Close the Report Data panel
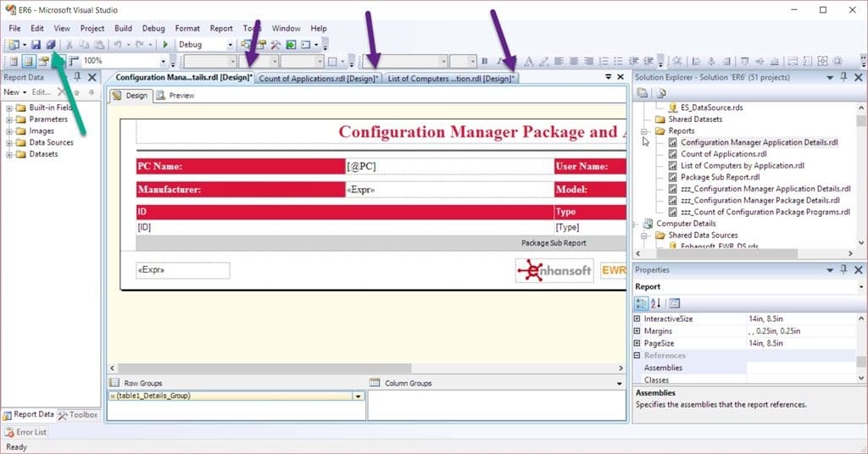The image size is (868, 454). click(92, 77)
